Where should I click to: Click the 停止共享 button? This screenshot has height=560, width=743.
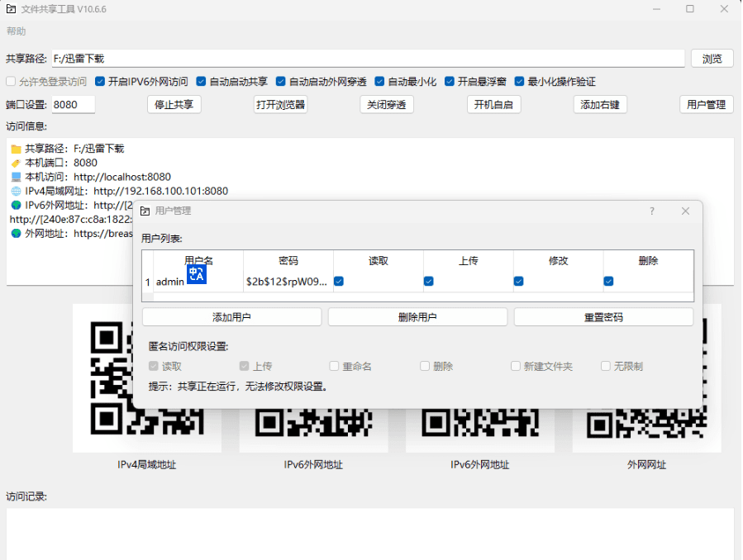(174, 105)
